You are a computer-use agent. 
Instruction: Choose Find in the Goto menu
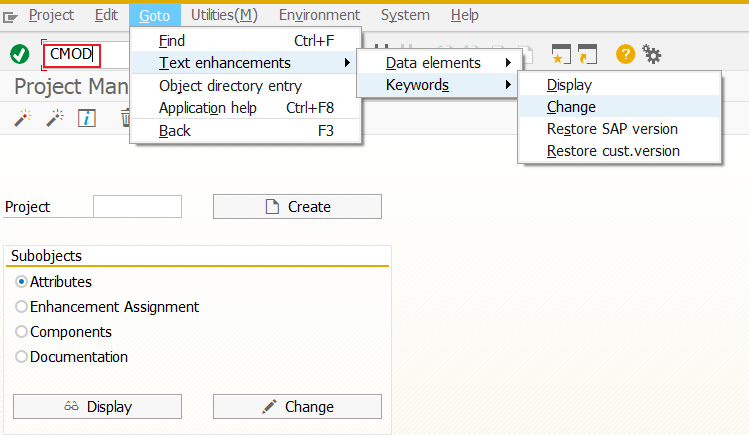246,41
